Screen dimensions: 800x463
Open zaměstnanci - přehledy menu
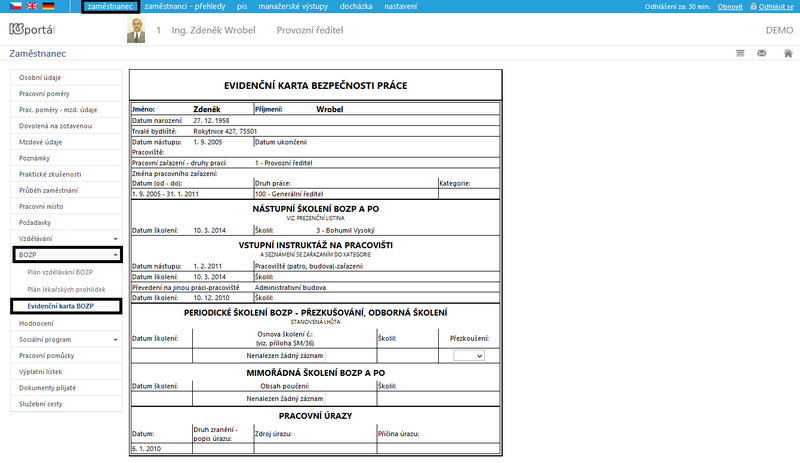point(185,7)
